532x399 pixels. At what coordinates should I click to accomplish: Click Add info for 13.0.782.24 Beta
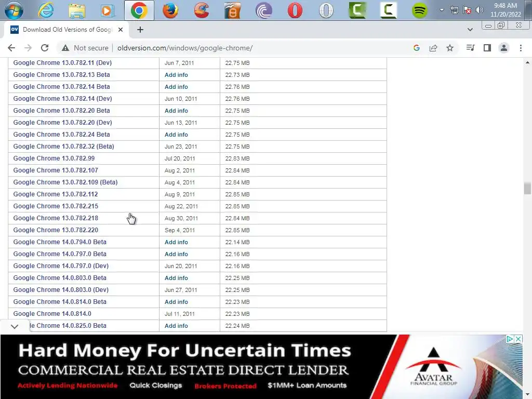176,135
